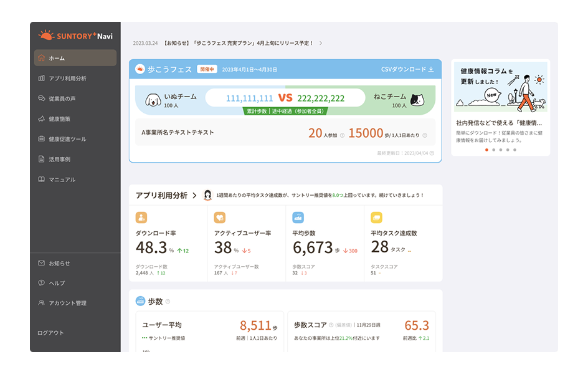Select 健康施策 from the sidebar

tap(60, 119)
